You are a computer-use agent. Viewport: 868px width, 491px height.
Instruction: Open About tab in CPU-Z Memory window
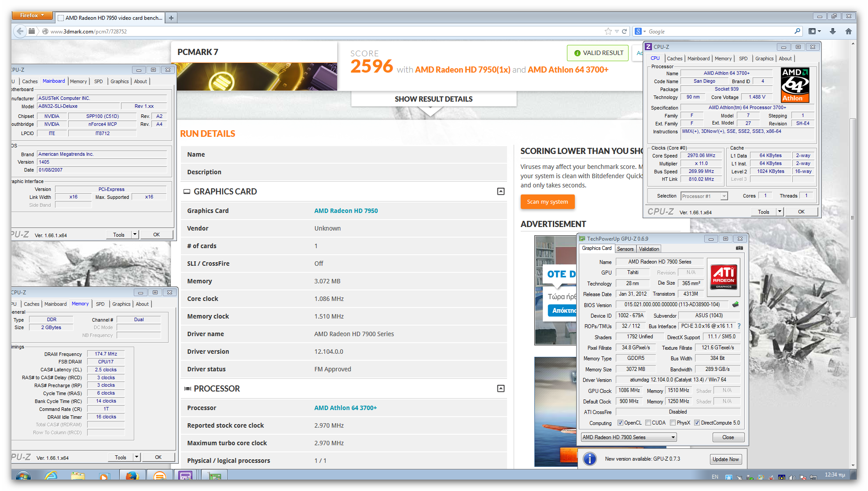tap(142, 304)
